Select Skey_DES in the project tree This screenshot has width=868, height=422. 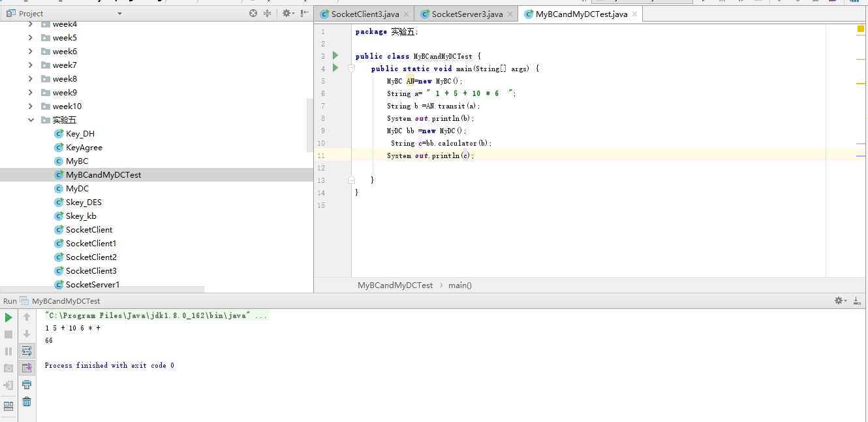click(84, 203)
